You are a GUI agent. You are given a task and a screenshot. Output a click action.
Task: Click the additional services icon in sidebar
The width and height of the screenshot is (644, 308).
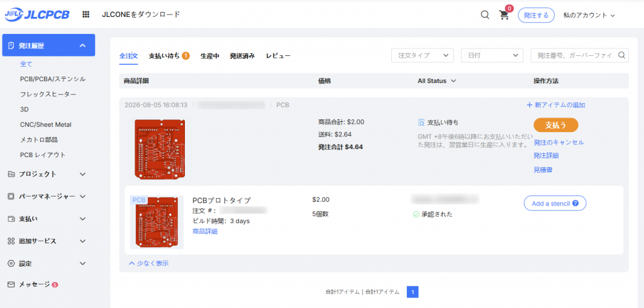(x=11, y=241)
